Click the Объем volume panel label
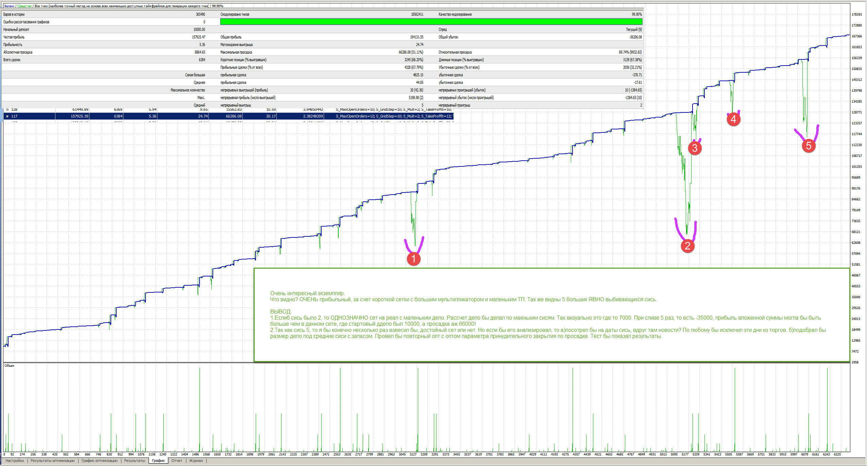Viewport: 868px width, 466px height. (x=9, y=366)
